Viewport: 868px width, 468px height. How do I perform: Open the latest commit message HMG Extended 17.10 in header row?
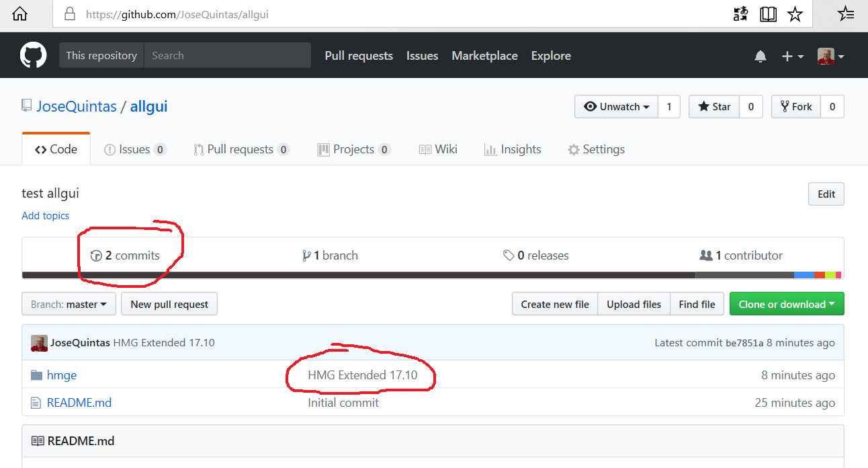click(x=164, y=343)
